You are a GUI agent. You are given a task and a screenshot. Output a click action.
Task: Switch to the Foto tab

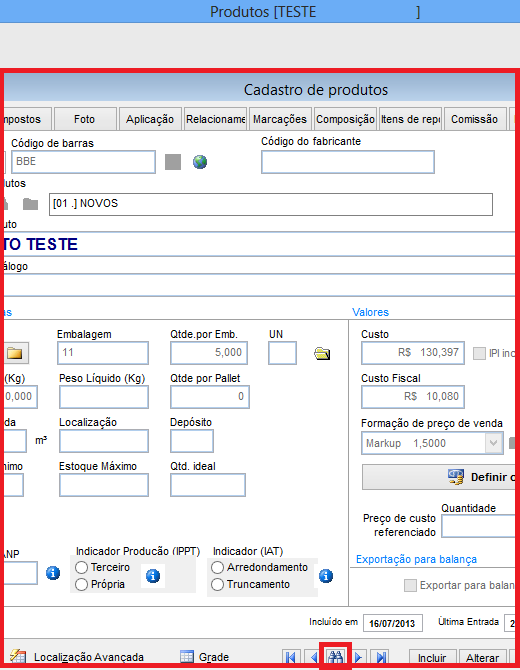tap(85, 119)
